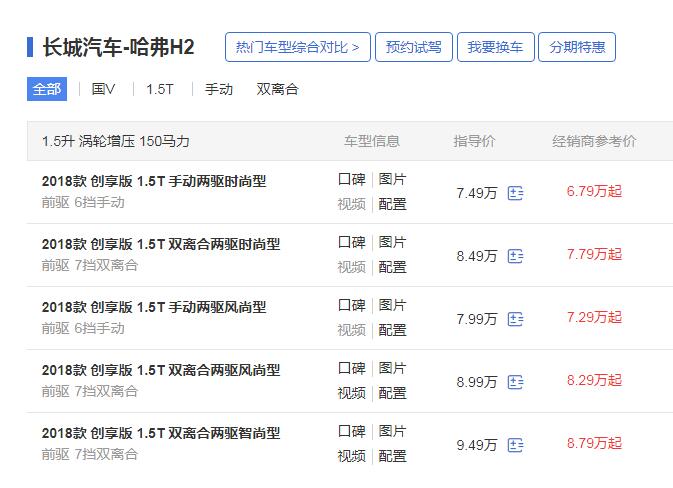Open 图片 for 手动两驱时尚型 row

tap(392, 179)
